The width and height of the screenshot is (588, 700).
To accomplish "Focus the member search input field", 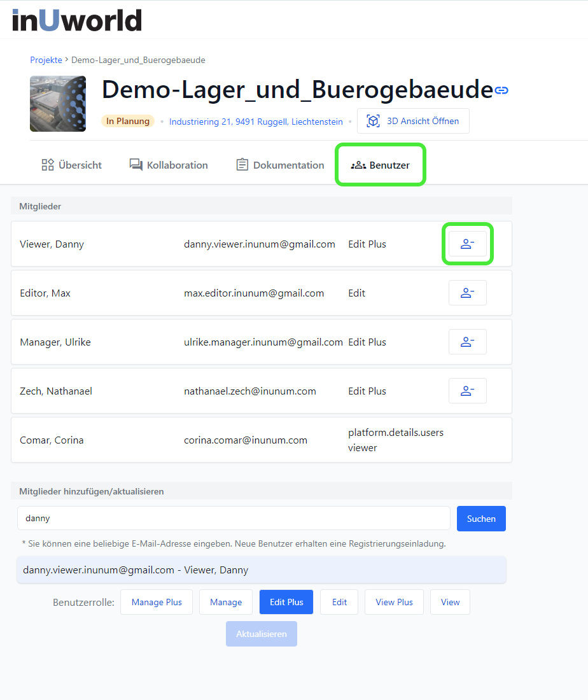I will click(x=234, y=518).
